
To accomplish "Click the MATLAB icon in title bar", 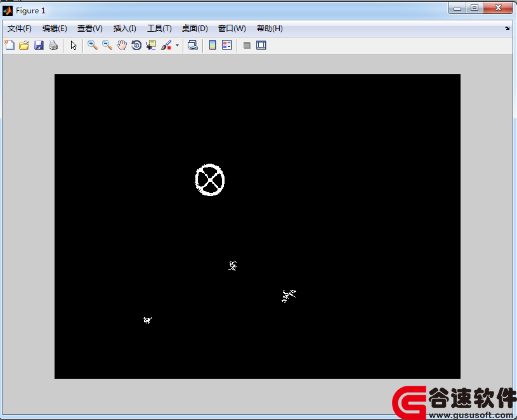I will [x=8, y=11].
